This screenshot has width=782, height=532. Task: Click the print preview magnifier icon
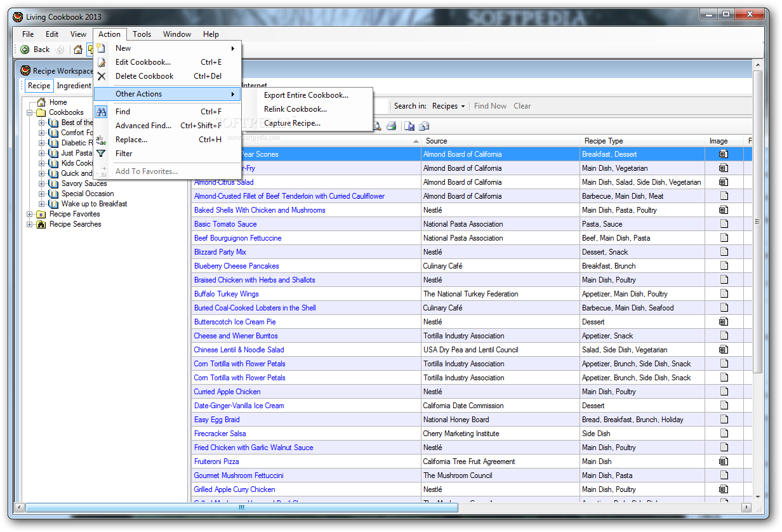376,126
